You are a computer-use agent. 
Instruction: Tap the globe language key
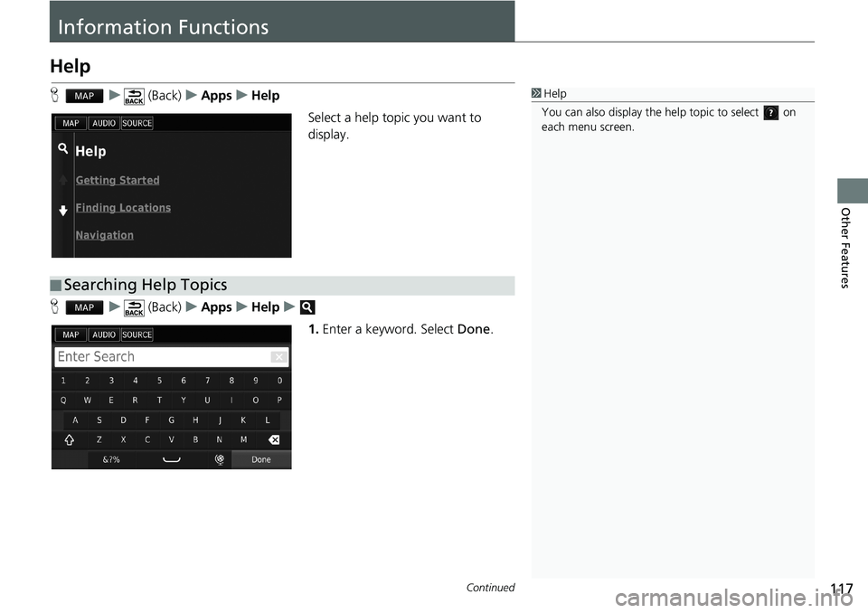pyautogui.click(x=220, y=459)
